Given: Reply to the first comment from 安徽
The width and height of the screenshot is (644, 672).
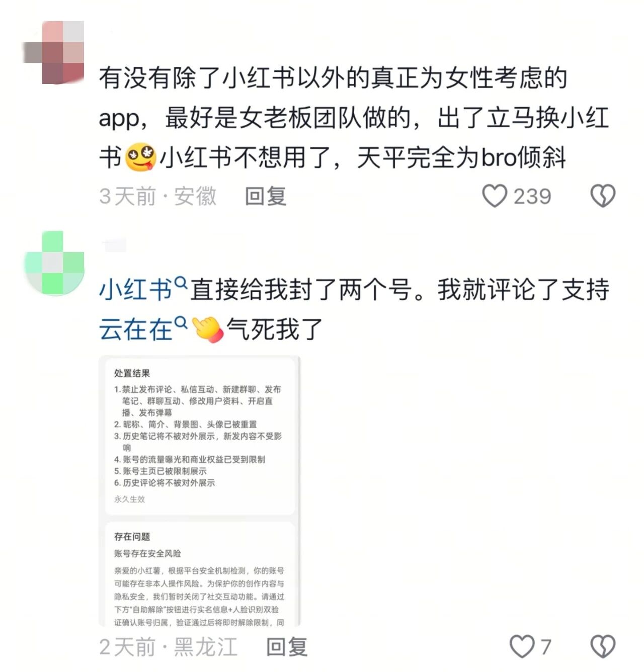Looking at the screenshot, I should (266, 196).
